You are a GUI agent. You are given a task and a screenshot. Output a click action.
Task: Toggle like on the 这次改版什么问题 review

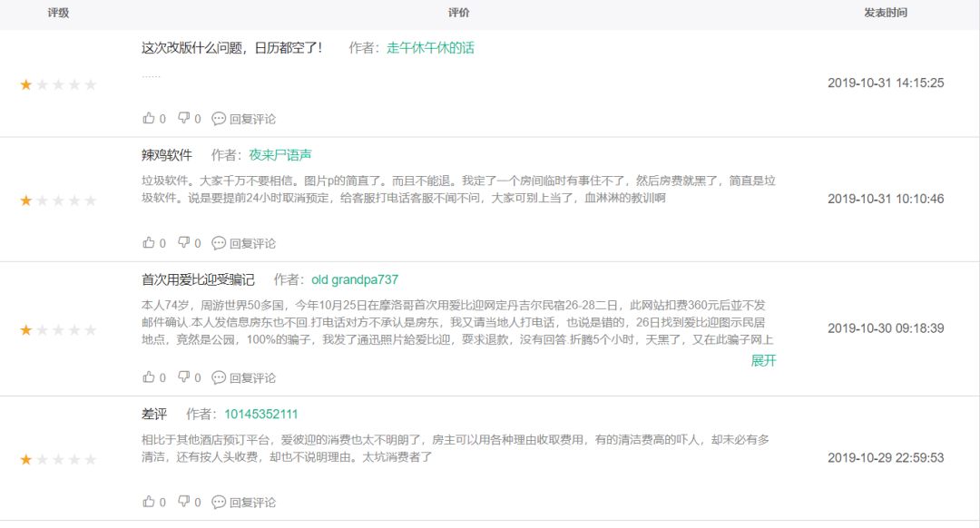tap(149, 117)
